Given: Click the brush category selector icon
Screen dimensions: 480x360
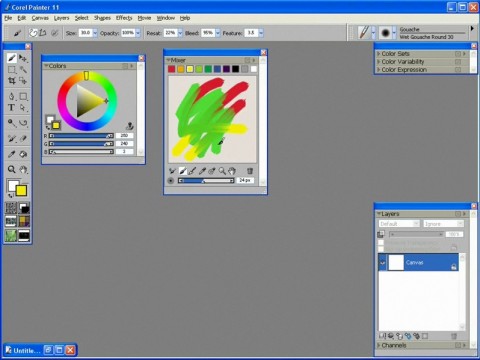Looking at the screenshot, I should click(x=364, y=33).
